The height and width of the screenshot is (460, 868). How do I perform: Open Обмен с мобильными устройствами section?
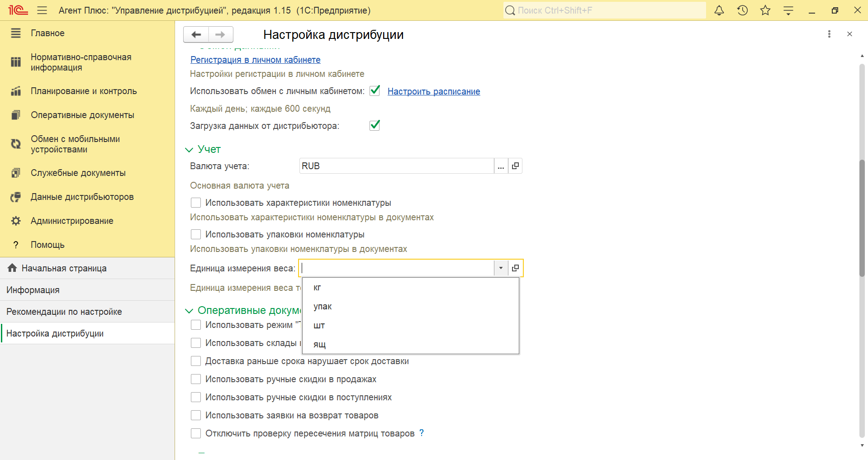(x=75, y=144)
